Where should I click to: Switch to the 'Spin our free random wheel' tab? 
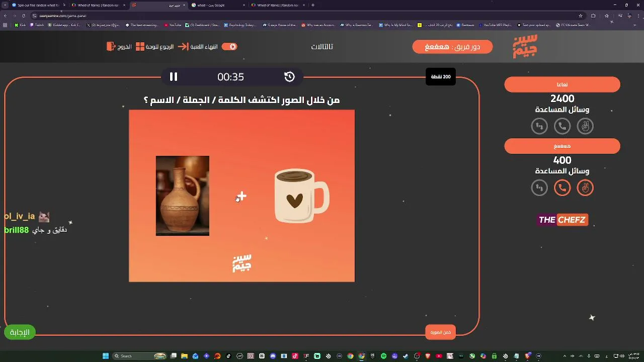(x=38, y=5)
